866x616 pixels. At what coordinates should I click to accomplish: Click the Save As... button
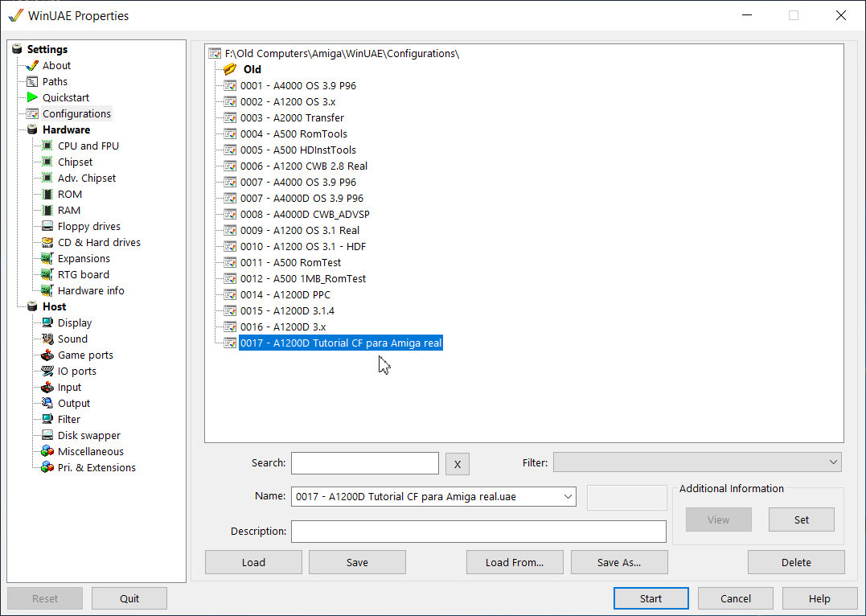coord(619,562)
